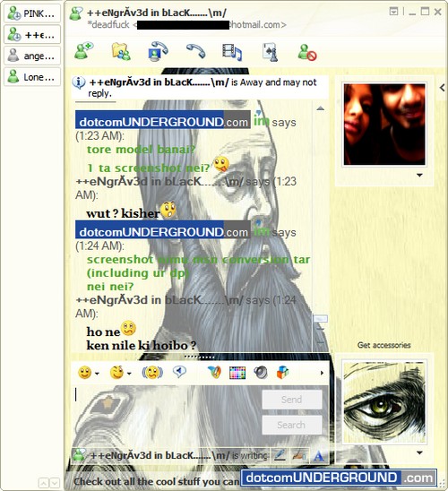Block this contact icon

(306, 52)
